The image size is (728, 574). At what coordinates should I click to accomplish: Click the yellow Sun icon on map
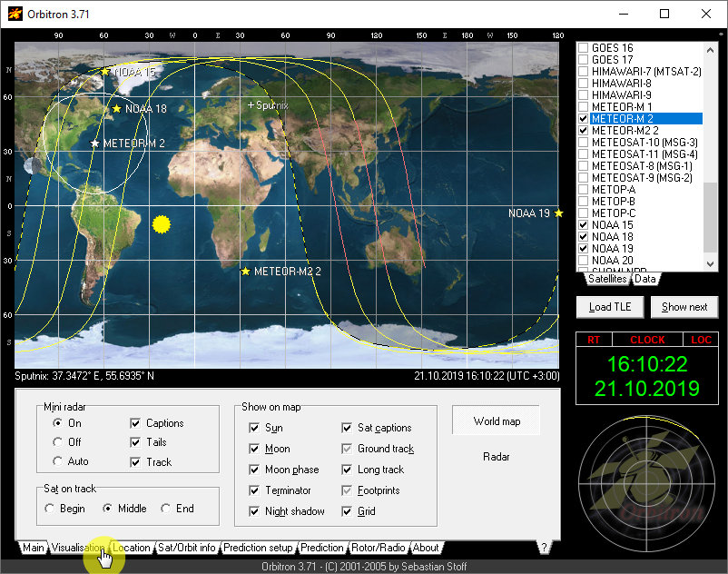tap(162, 223)
